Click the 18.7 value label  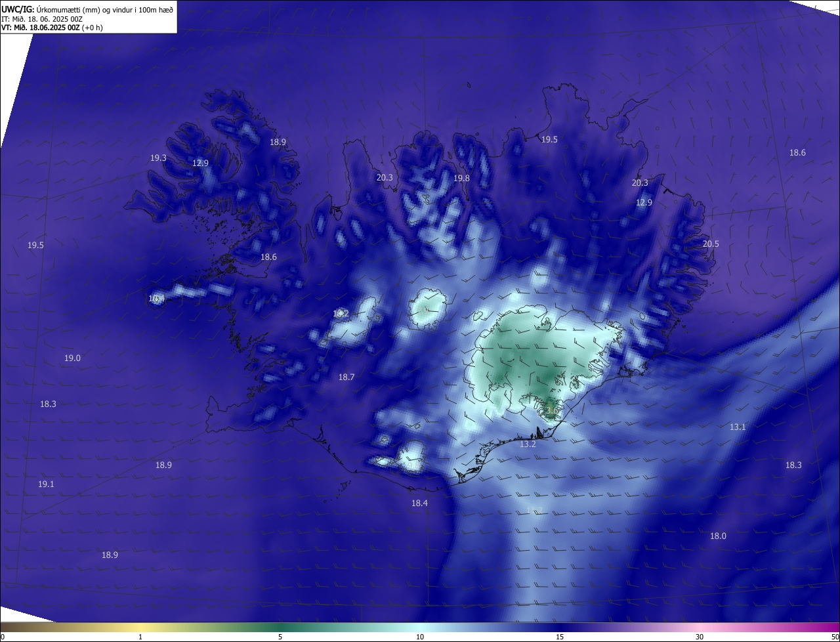346,377
